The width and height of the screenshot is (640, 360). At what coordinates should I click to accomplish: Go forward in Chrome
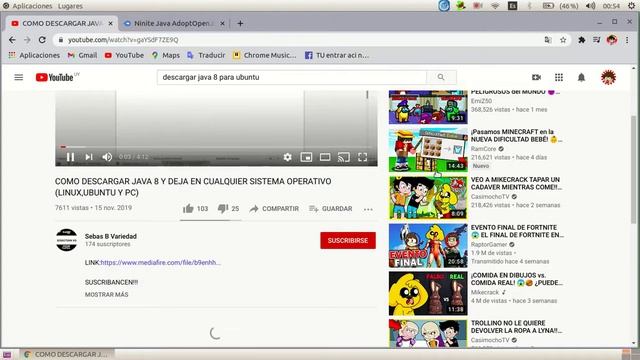tap(27, 40)
